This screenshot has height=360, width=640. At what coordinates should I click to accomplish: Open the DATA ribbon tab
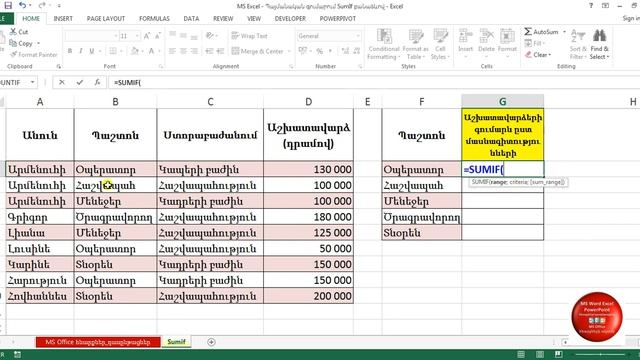(x=191, y=19)
